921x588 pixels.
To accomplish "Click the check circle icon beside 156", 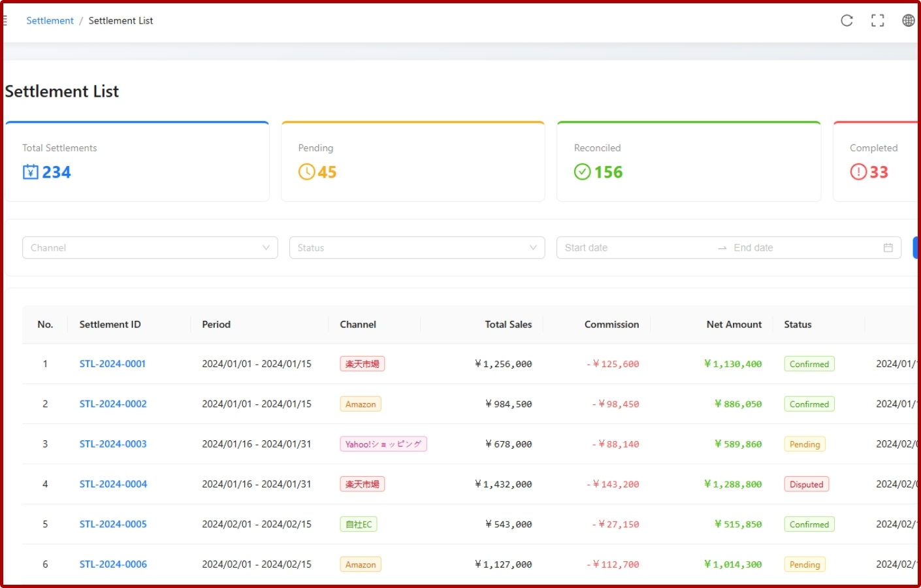I will click(x=582, y=172).
